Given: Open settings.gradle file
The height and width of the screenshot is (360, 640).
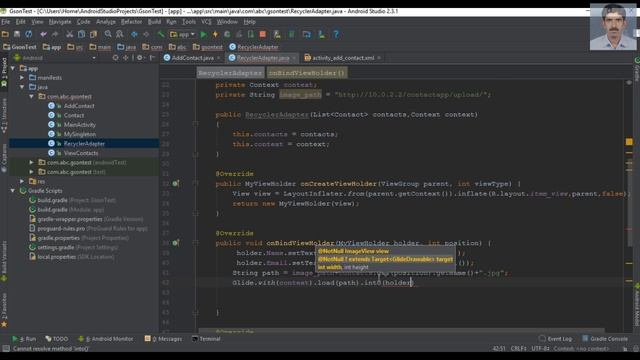Looking at the screenshot, I should pyautogui.click(x=56, y=247).
